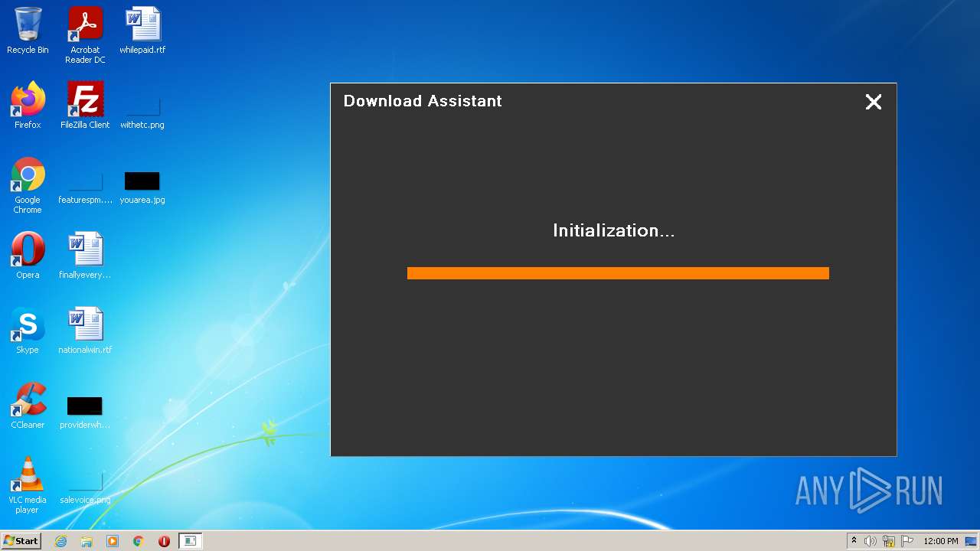980x551 pixels.
Task: Select Acrobat Reader DC desktop shortcut
Action: (85, 35)
